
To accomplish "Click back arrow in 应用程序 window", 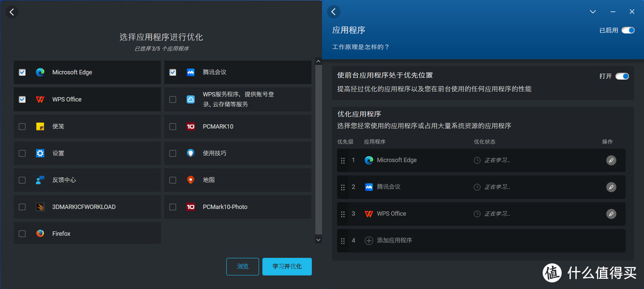I will pyautogui.click(x=333, y=12).
